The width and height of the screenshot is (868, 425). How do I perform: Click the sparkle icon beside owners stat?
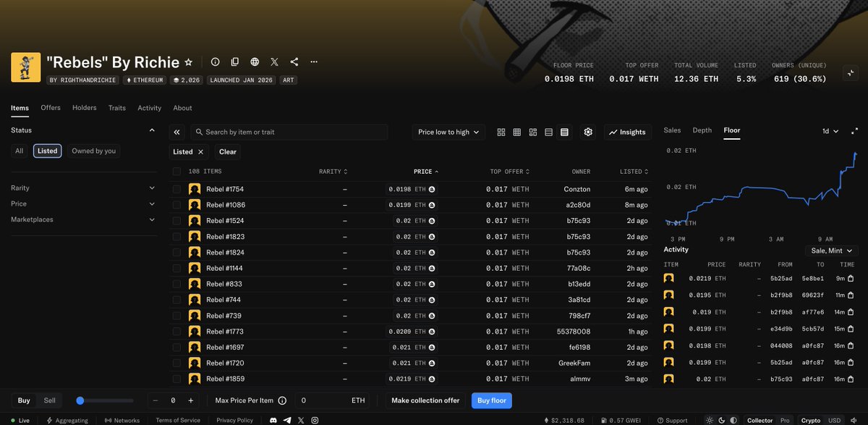(x=851, y=72)
